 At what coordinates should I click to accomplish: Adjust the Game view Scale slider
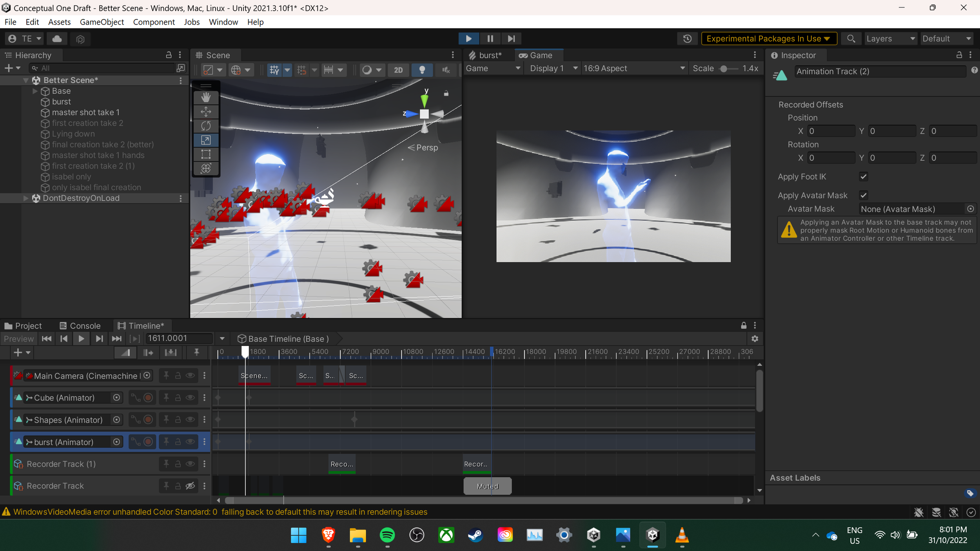click(724, 69)
